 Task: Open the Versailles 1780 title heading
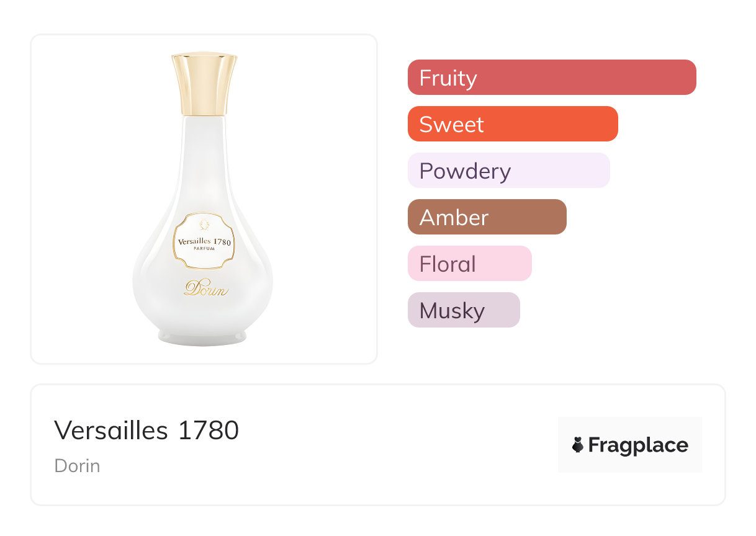146,430
